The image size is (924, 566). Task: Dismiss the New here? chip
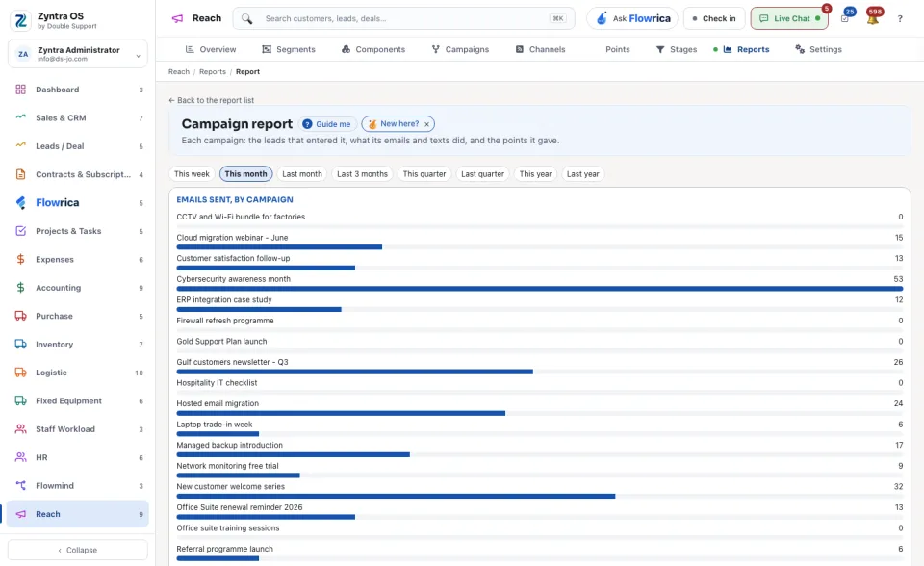pyautogui.click(x=426, y=124)
